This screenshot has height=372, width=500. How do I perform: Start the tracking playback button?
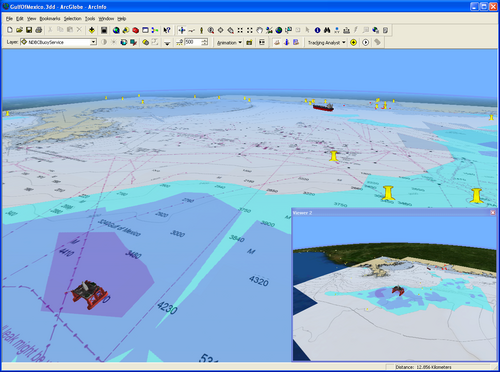366,42
